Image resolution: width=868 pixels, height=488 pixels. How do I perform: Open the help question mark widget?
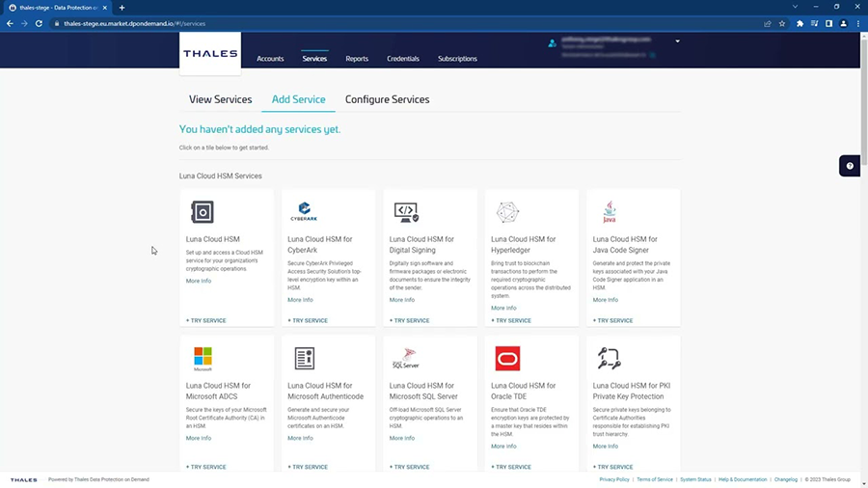[x=850, y=166]
